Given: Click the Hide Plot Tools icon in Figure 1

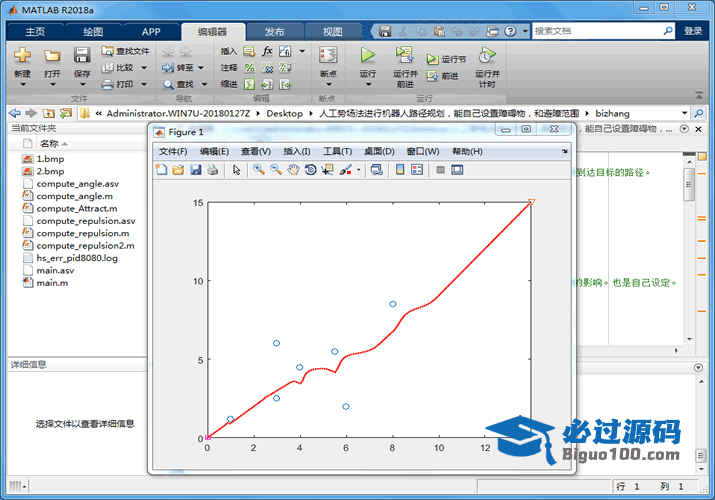Looking at the screenshot, I should click(x=440, y=170).
